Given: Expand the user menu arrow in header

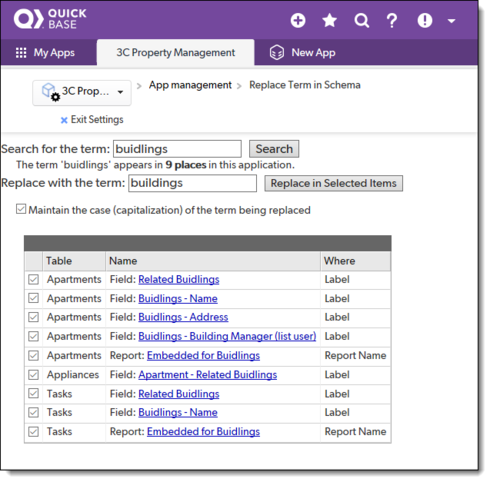Looking at the screenshot, I should 451,21.
